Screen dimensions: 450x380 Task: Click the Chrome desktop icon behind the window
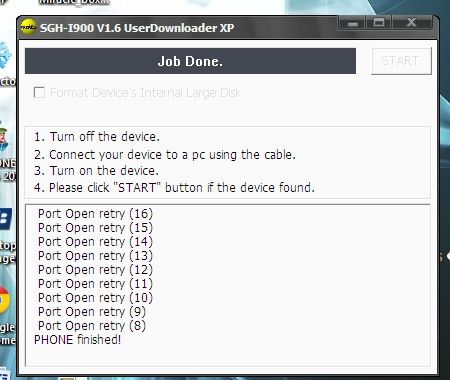5,300
